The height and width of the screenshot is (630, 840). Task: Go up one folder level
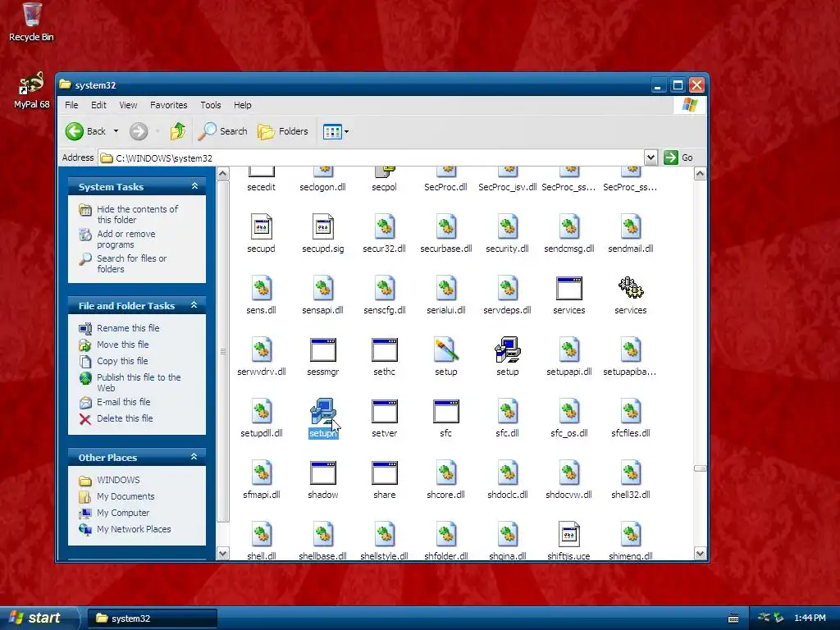[x=178, y=131]
